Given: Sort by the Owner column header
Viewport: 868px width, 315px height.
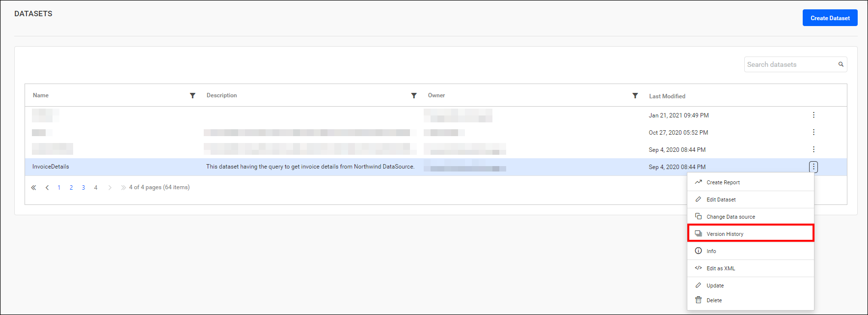Looking at the screenshot, I should 436,95.
